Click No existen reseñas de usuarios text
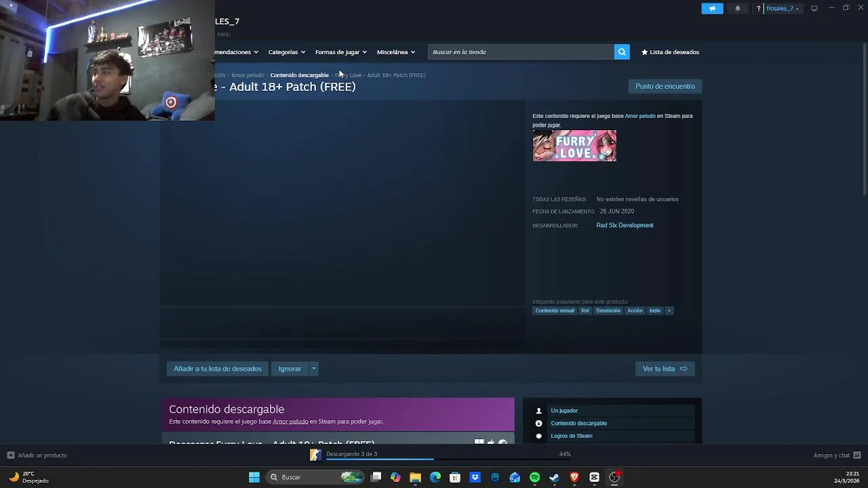Image resolution: width=868 pixels, height=488 pixels. click(637, 199)
